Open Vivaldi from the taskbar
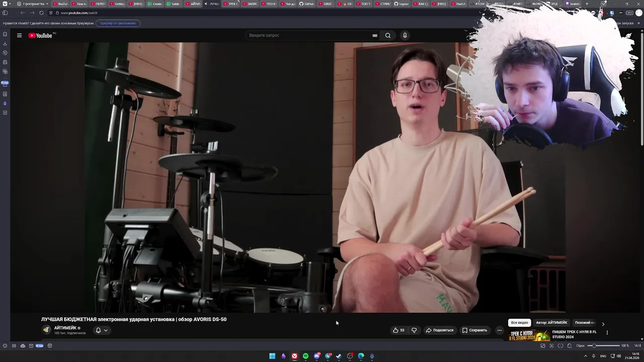644x362 pixels. [x=294, y=356]
